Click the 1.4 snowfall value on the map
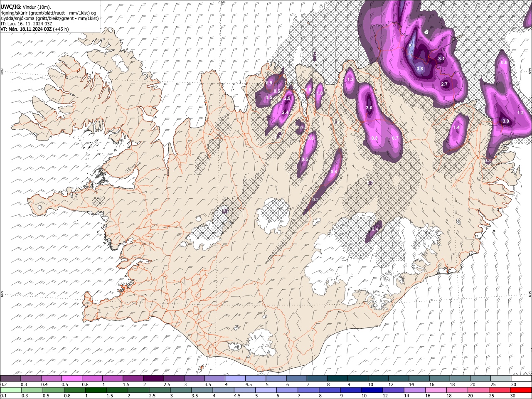The width and height of the screenshot is (532, 399). [x=457, y=128]
